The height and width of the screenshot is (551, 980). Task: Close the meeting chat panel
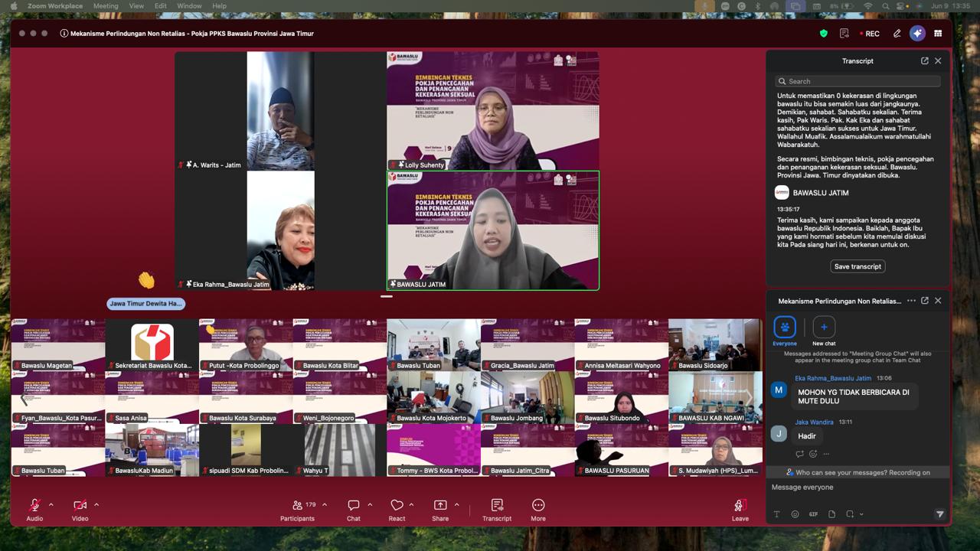[x=938, y=301]
